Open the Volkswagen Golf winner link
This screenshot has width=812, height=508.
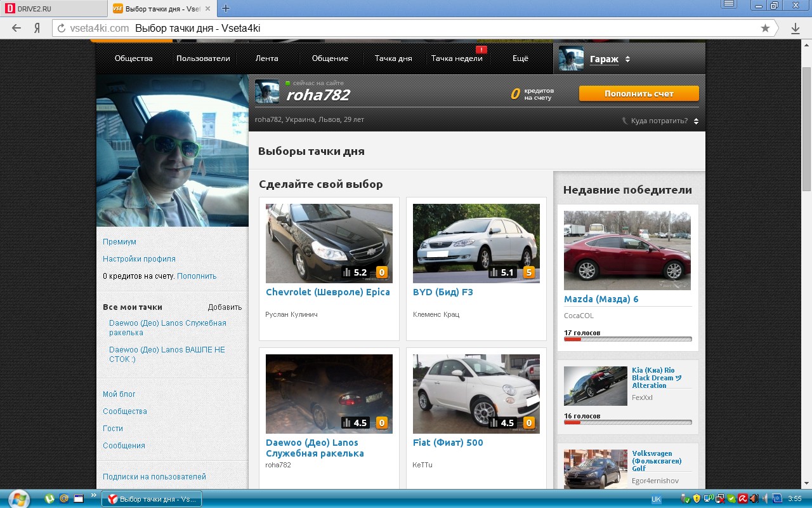(657, 461)
